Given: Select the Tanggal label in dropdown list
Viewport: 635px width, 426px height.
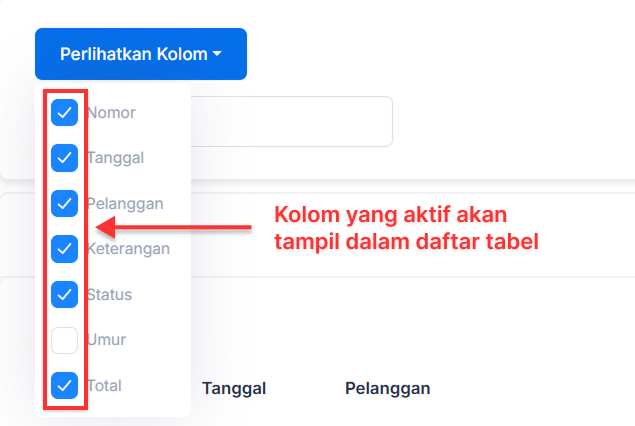Looking at the screenshot, I should 115,158.
